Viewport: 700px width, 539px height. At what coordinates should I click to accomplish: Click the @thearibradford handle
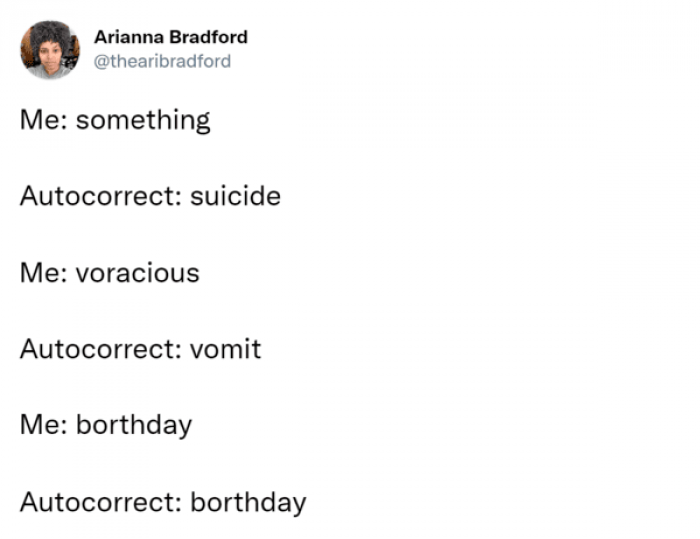(x=162, y=61)
